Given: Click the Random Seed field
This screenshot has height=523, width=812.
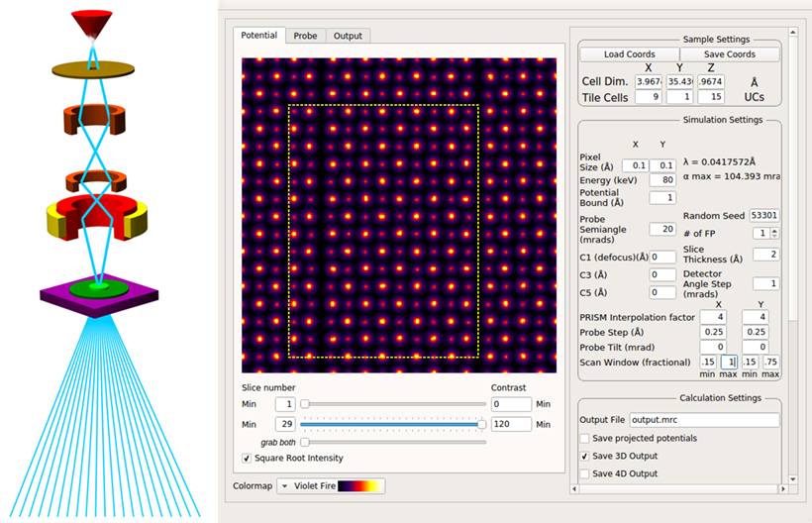Looking at the screenshot, I should 763,215.
